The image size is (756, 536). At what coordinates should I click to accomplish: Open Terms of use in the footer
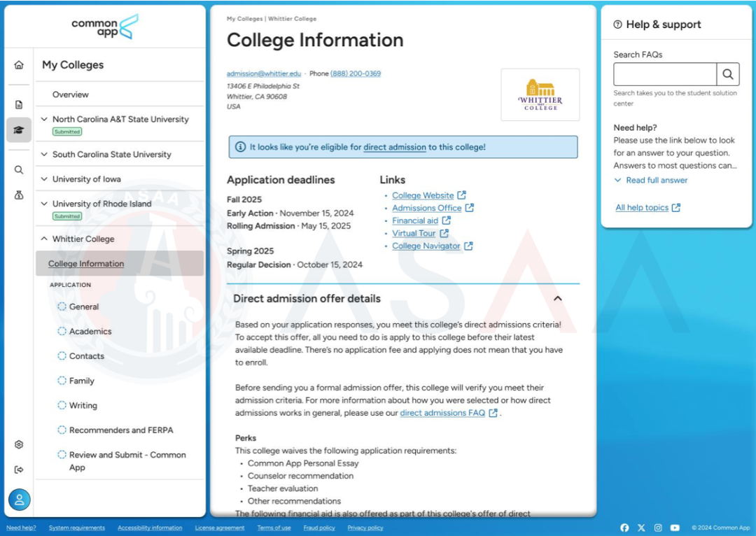[x=274, y=528]
